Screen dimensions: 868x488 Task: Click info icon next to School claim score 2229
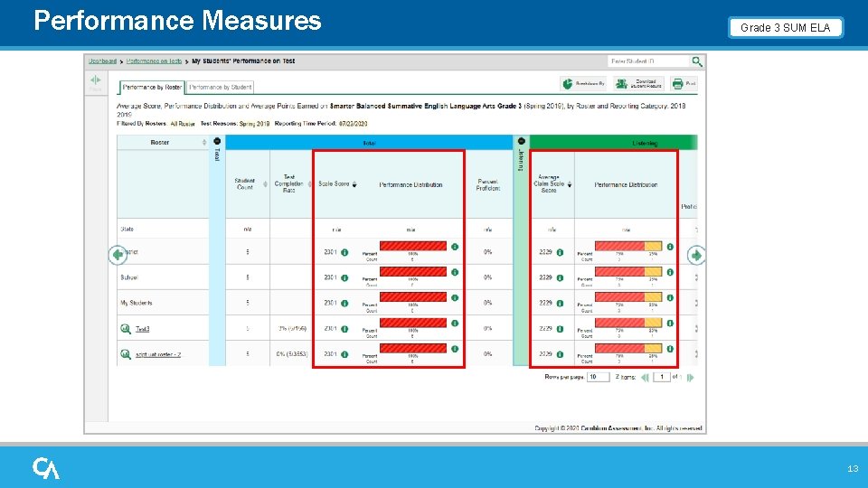[560, 277]
